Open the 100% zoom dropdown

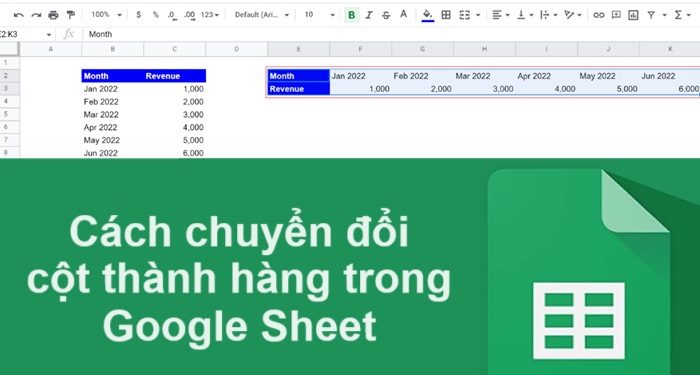pyautogui.click(x=106, y=15)
